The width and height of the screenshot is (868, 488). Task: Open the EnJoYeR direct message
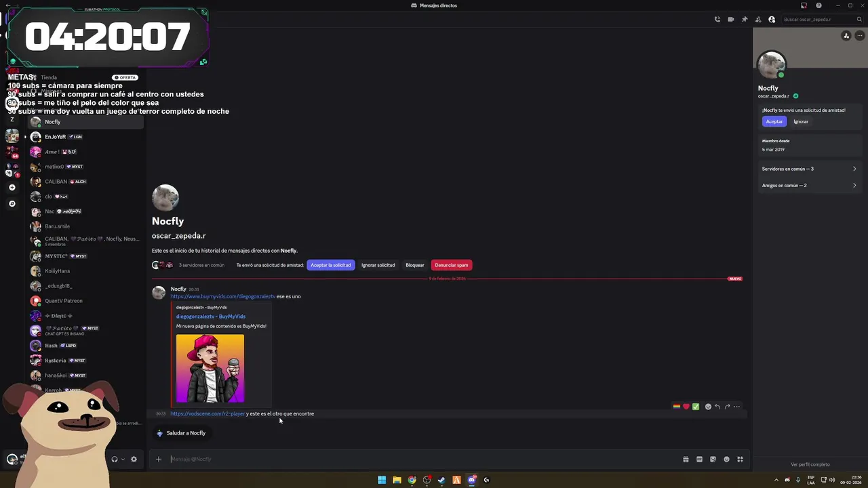(85, 137)
